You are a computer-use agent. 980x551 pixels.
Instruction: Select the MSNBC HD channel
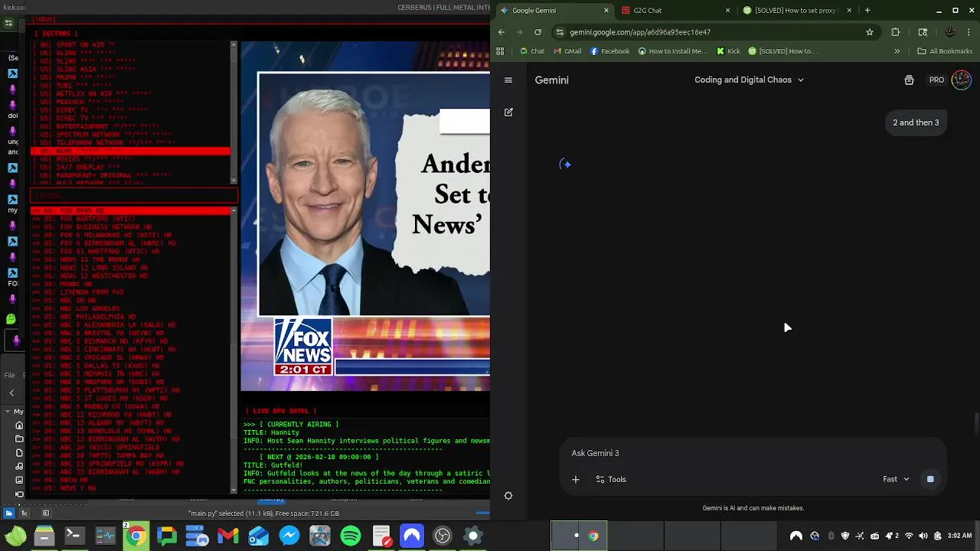(130, 284)
